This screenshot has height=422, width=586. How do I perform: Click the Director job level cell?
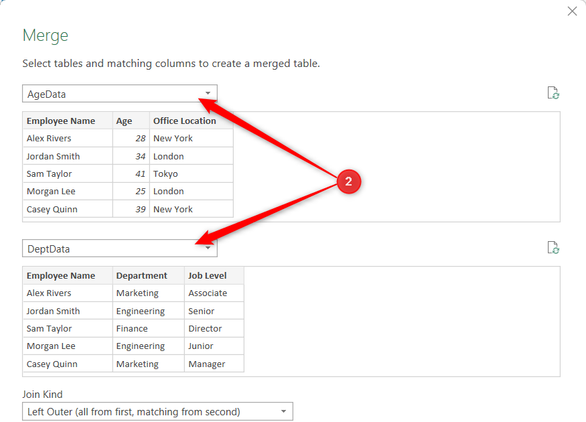(x=214, y=329)
